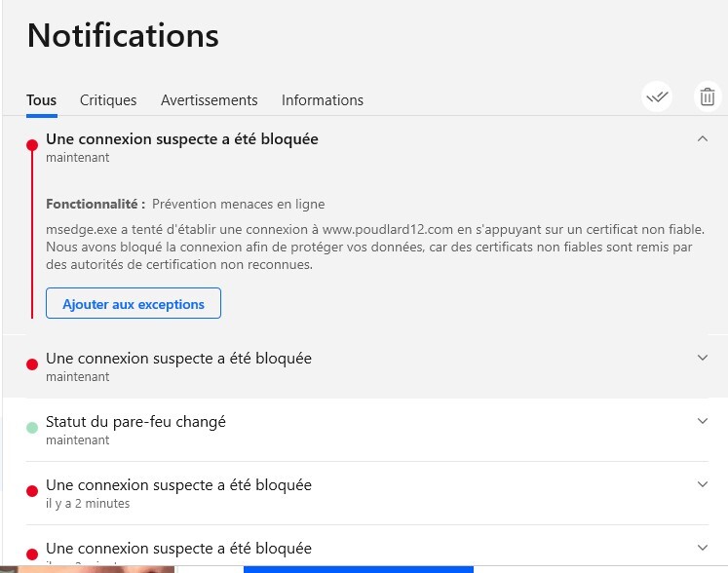Click red dot of the bottom-most cut-off notification
Screen dimensions: 728x573
tap(32, 554)
